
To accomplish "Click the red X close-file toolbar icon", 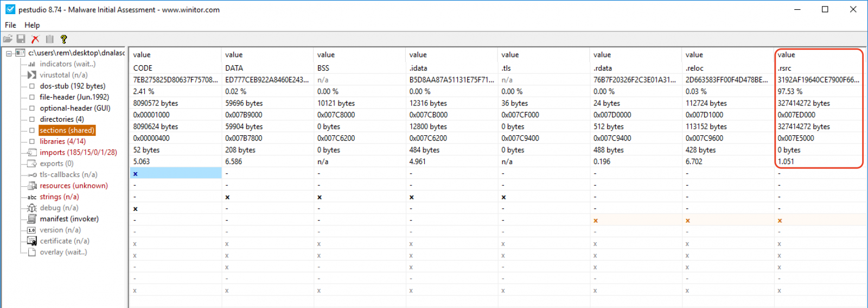I will (x=35, y=39).
